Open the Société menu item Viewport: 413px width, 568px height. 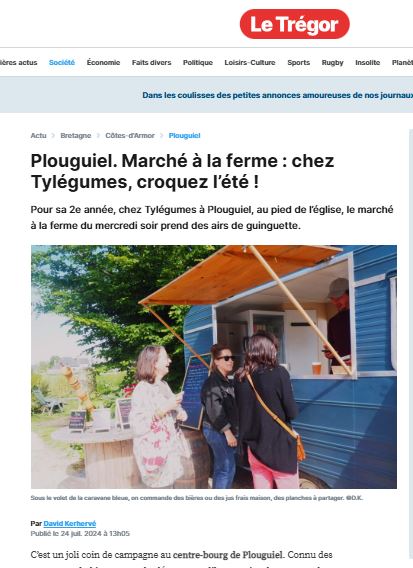pyautogui.click(x=62, y=62)
